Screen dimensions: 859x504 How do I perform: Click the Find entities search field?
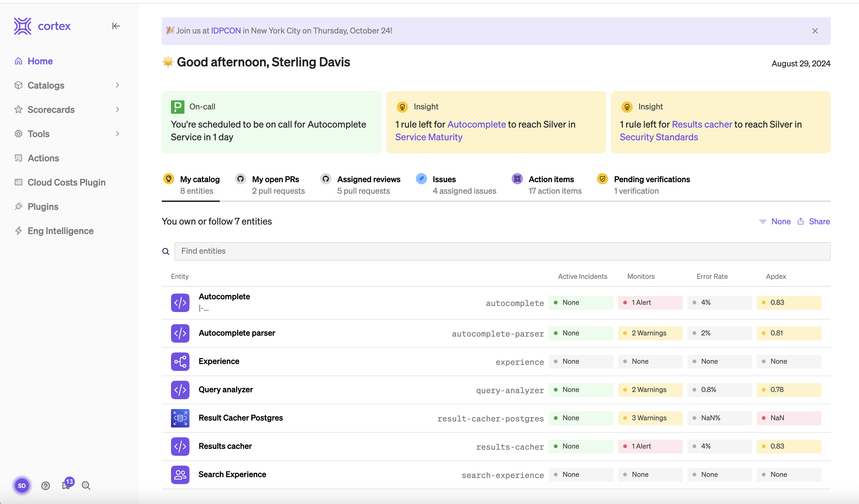tap(502, 251)
